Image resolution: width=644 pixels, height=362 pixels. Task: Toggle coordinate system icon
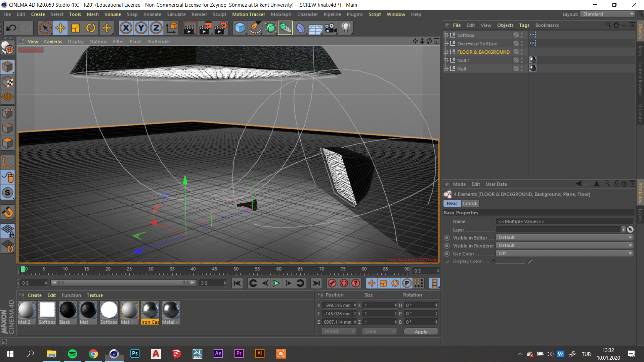click(171, 28)
